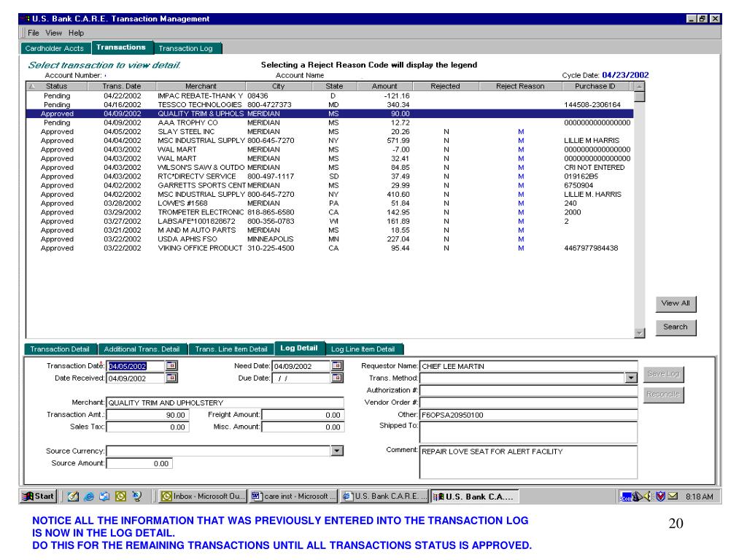Click the Comment text box

pyautogui.click(x=528, y=462)
